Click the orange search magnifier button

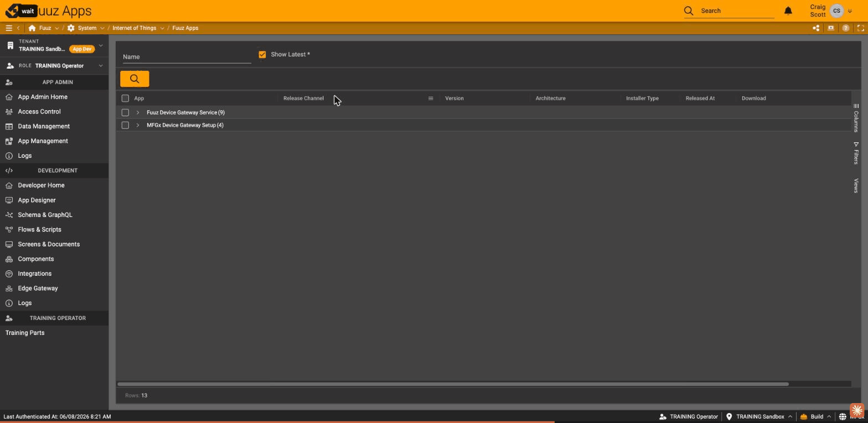[135, 79]
